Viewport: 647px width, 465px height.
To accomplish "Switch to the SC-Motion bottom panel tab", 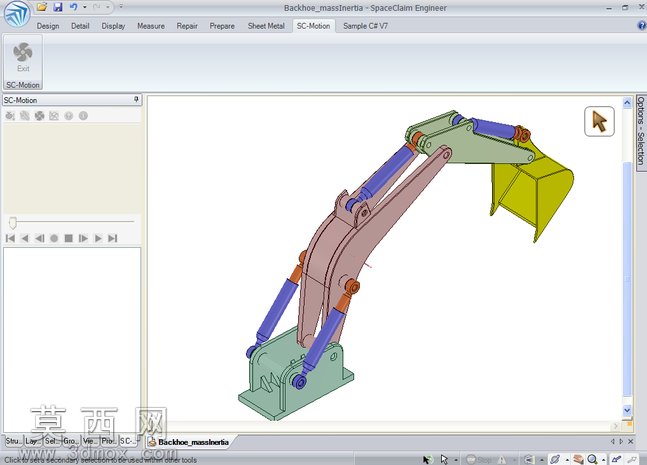I will pyautogui.click(x=128, y=441).
